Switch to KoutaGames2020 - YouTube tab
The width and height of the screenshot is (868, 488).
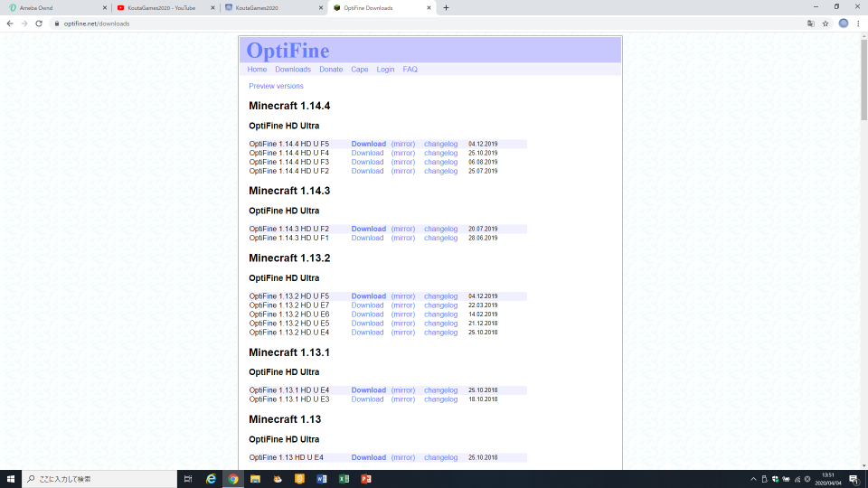click(164, 8)
